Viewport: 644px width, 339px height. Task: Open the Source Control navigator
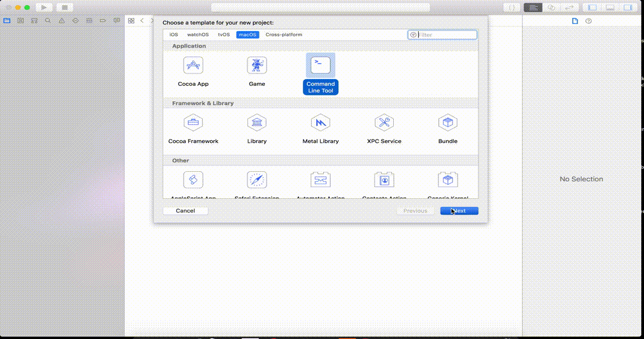click(20, 20)
